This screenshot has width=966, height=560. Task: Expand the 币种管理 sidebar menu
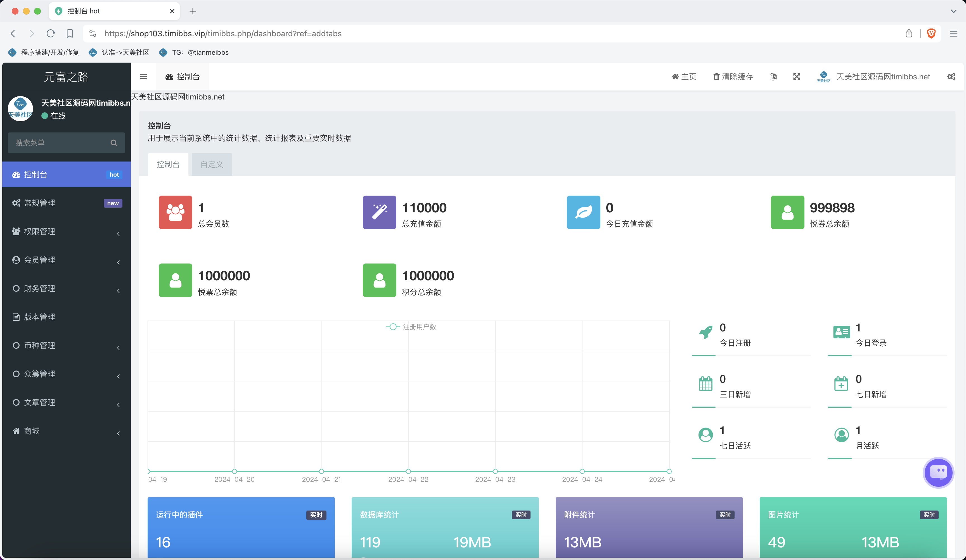(x=66, y=345)
